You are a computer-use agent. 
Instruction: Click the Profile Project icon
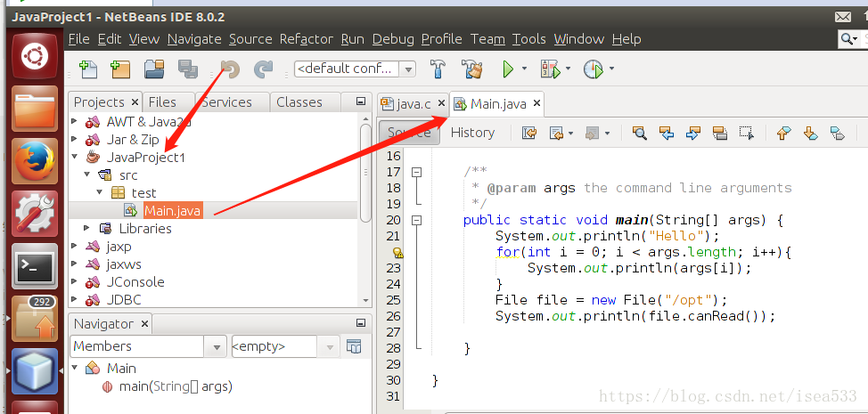593,69
